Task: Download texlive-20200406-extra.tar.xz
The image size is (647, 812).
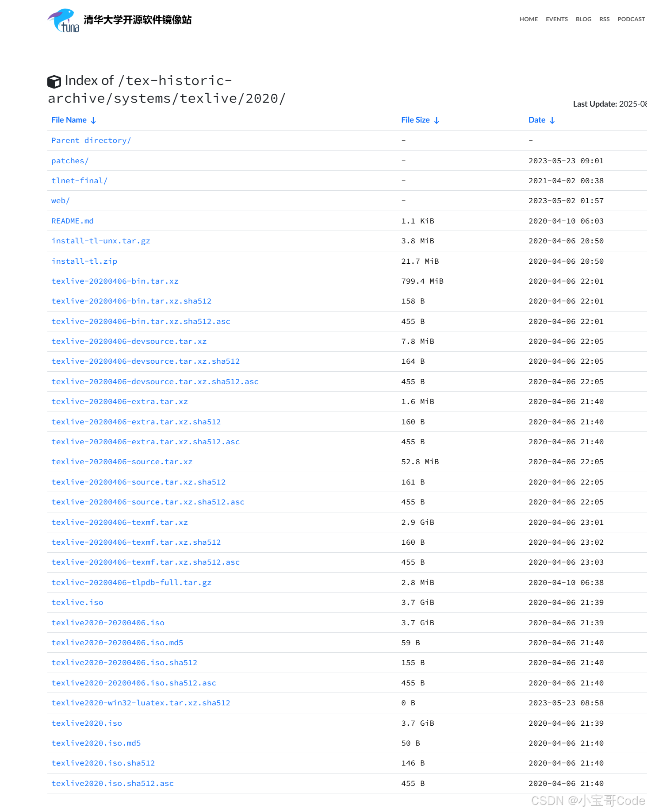Action: (x=119, y=401)
